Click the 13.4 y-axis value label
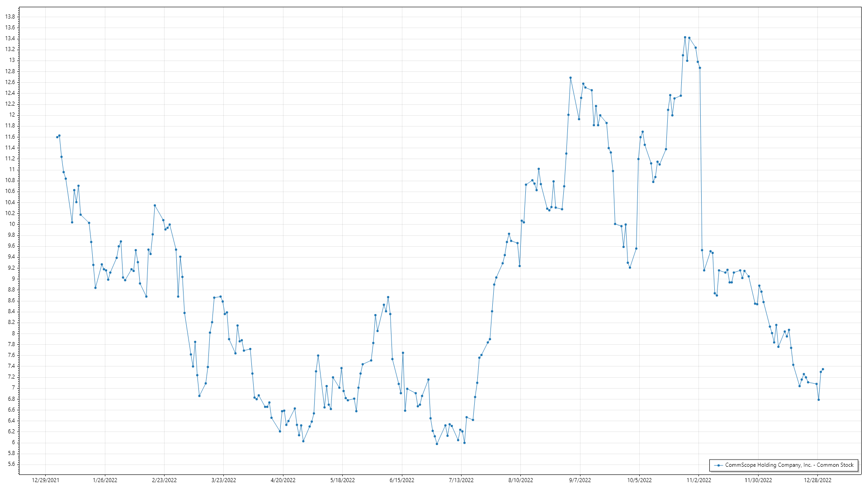This screenshot has height=488, width=868. click(10, 38)
